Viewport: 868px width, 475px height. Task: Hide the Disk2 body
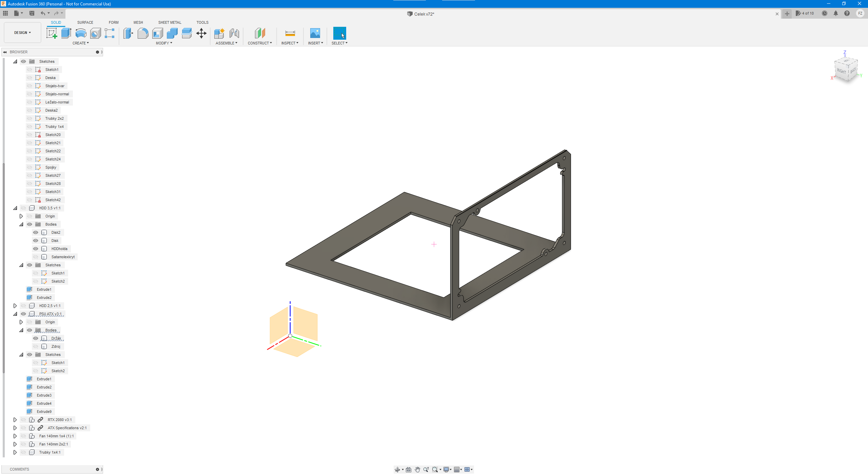[36, 232]
